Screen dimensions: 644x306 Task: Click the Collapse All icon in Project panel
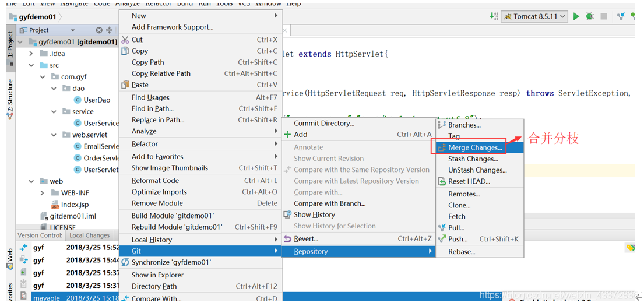tap(109, 30)
